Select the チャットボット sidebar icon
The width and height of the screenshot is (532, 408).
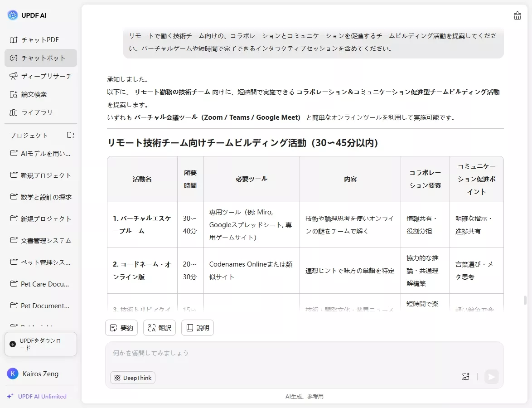point(15,58)
